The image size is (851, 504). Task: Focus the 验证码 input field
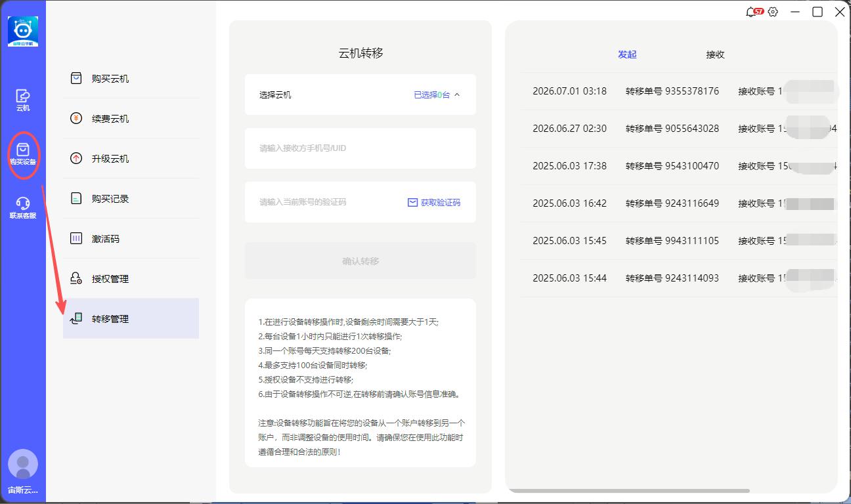(328, 202)
